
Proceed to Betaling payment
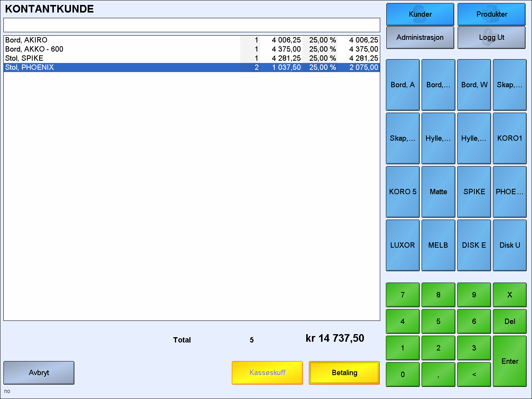click(x=344, y=373)
